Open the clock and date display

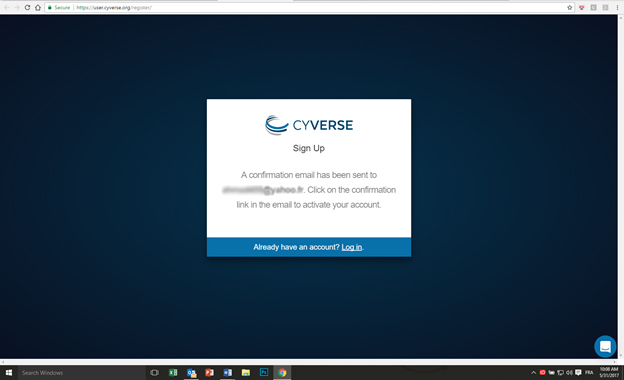click(609, 373)
